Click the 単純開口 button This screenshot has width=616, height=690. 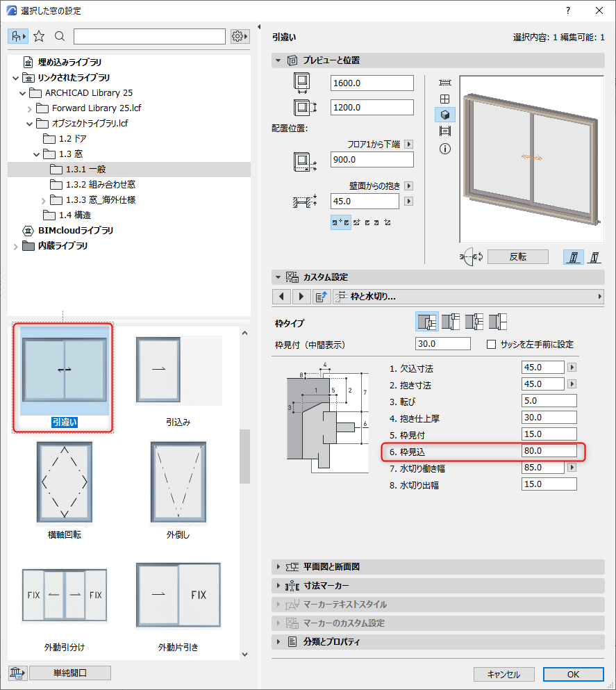coord(70,673)
